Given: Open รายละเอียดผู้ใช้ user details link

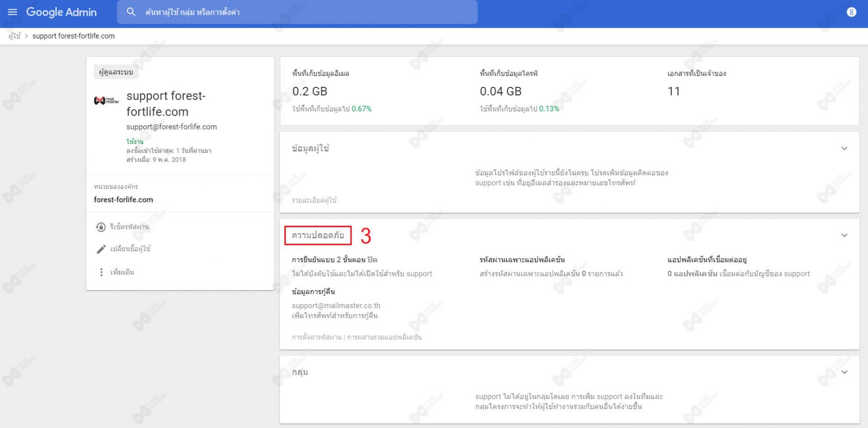Looking at the screenshot, I should tap(314, 200).
